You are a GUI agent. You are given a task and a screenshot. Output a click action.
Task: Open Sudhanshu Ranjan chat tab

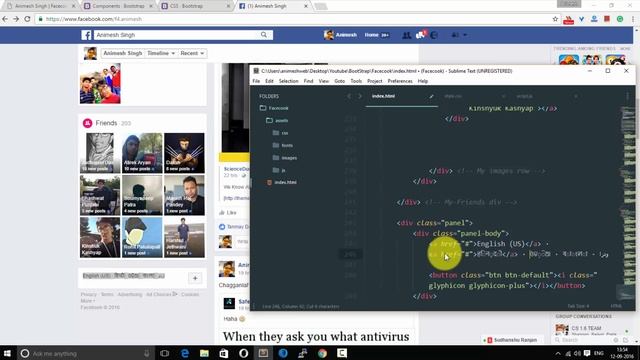click(x=513, y=340)
